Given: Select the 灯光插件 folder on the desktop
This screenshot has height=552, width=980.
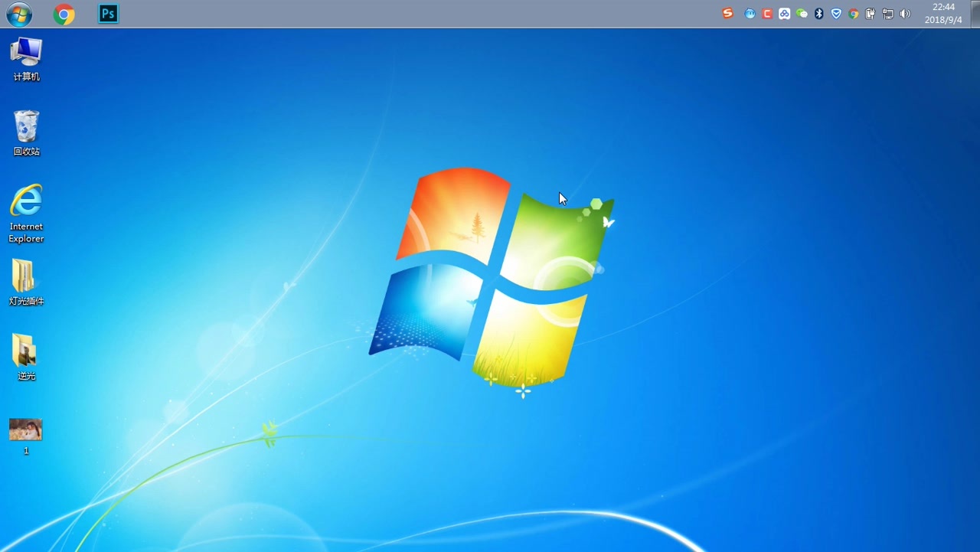Looking at the screenshot, I should 26,283.
